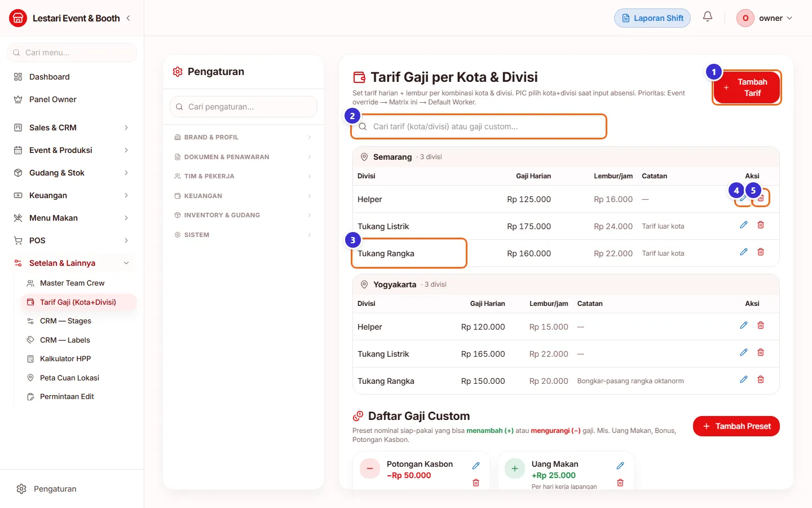Edit the Yogyakarta Helper tariff

tap(744, 325)
